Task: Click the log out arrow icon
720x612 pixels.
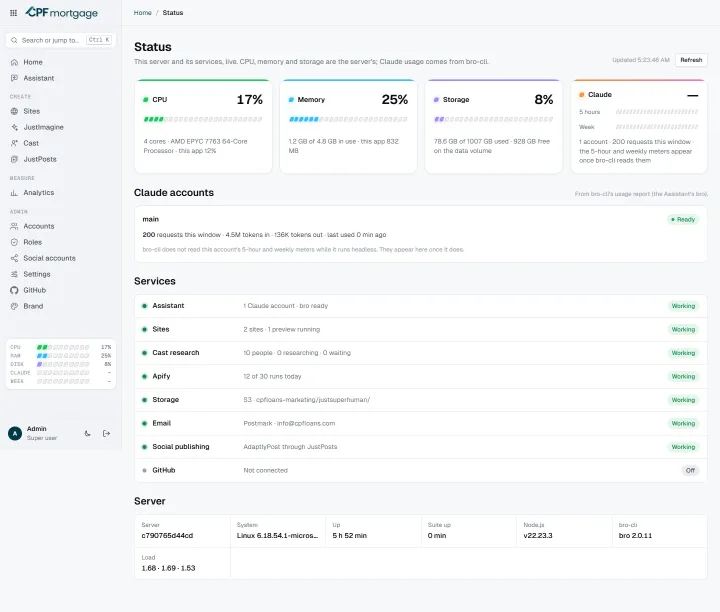Action: tap(107, 433)
